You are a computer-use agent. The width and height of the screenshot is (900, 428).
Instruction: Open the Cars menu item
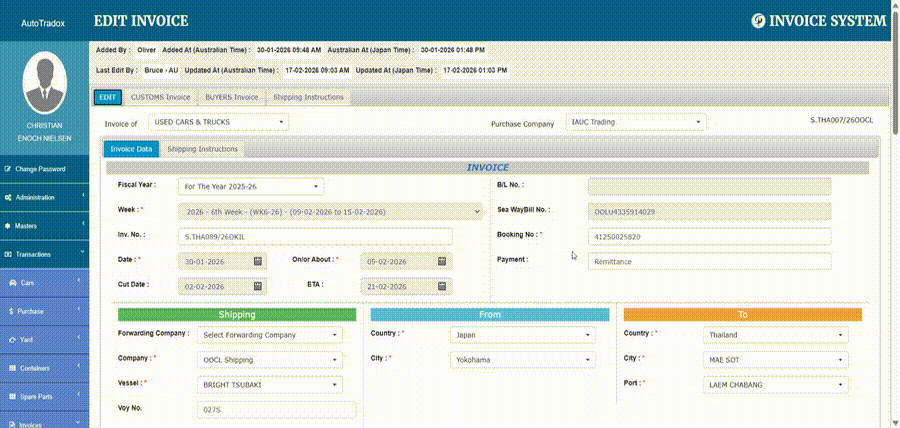coord(44,283)
